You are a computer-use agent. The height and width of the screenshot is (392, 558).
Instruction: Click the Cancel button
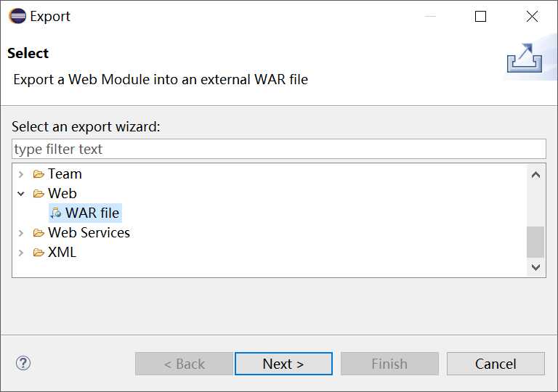click(x=496, y=364)
